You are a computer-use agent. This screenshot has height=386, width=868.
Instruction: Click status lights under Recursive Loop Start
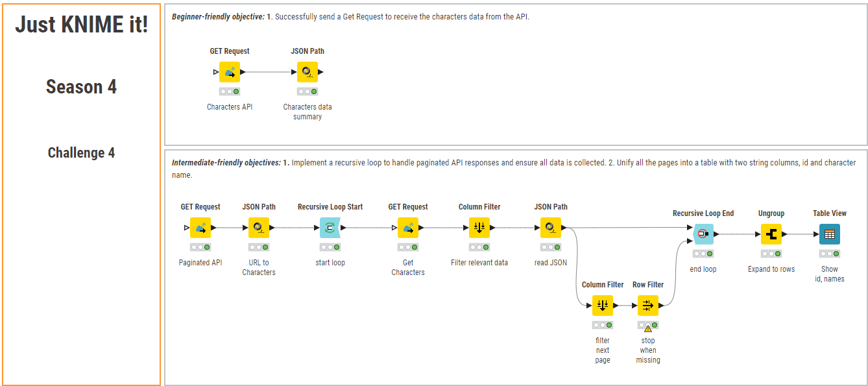pyautogui.click(x=330, y=247)
